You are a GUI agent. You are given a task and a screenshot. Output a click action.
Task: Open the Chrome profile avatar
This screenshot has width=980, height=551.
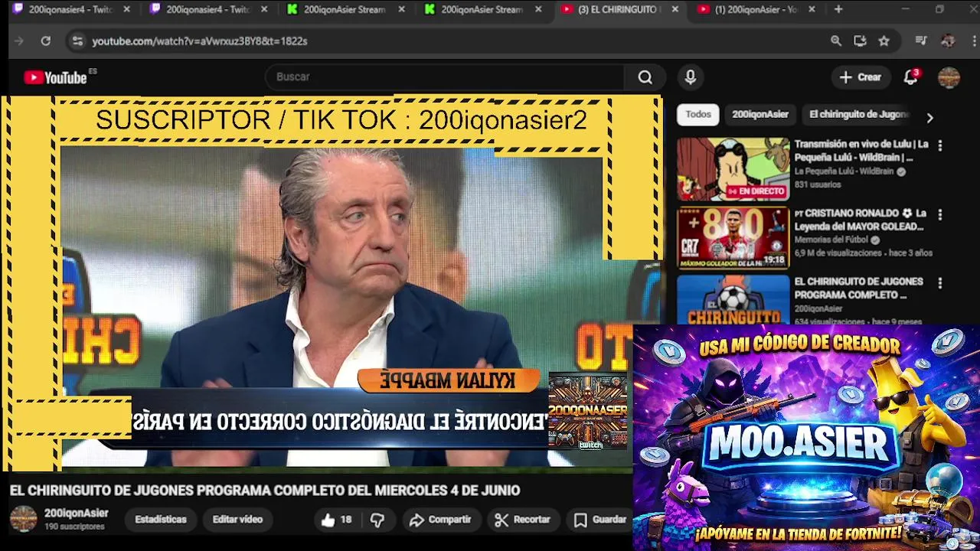[948, 41]
